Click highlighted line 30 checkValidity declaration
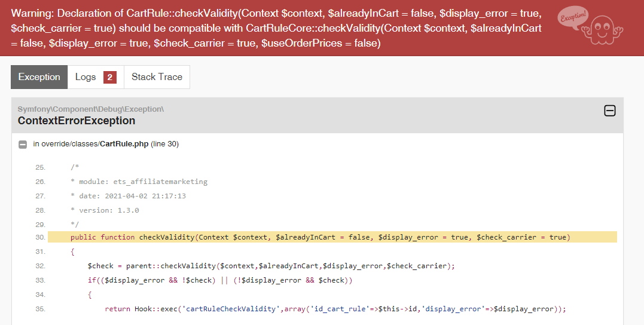 332,237
